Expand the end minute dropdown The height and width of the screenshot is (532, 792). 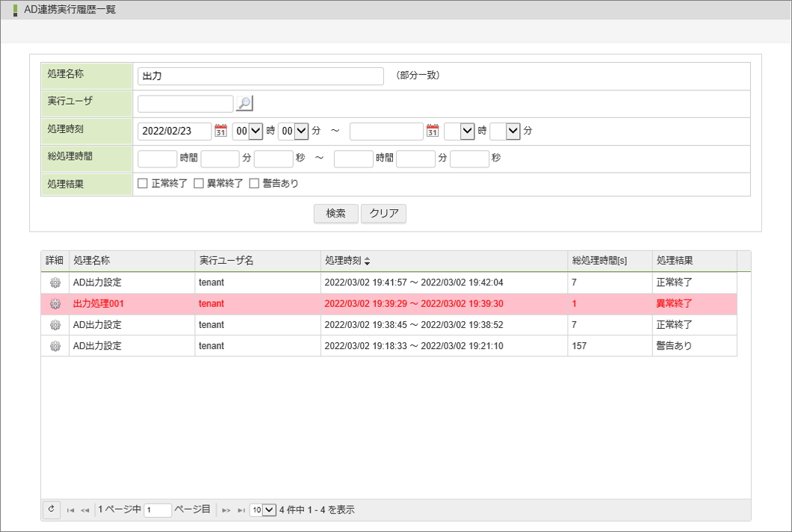coord(505,131)
